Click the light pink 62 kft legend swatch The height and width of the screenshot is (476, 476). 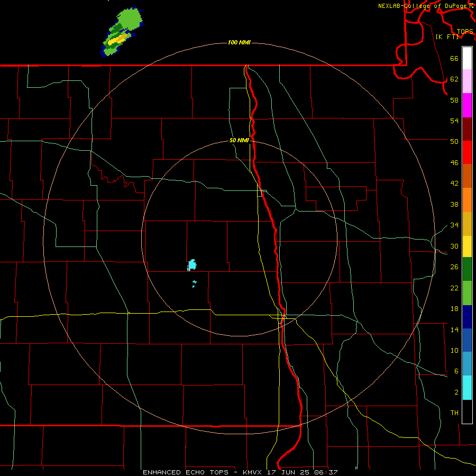point(467,81)
